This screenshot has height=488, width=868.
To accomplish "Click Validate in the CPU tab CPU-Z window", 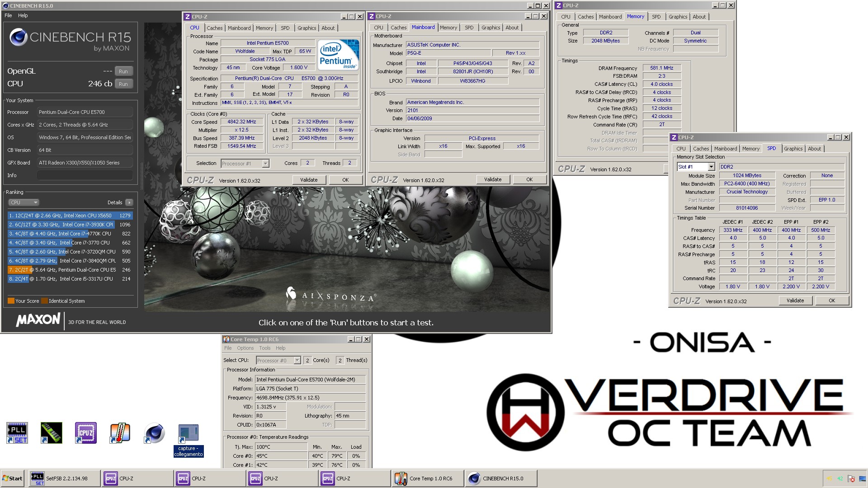I will 309,180.
